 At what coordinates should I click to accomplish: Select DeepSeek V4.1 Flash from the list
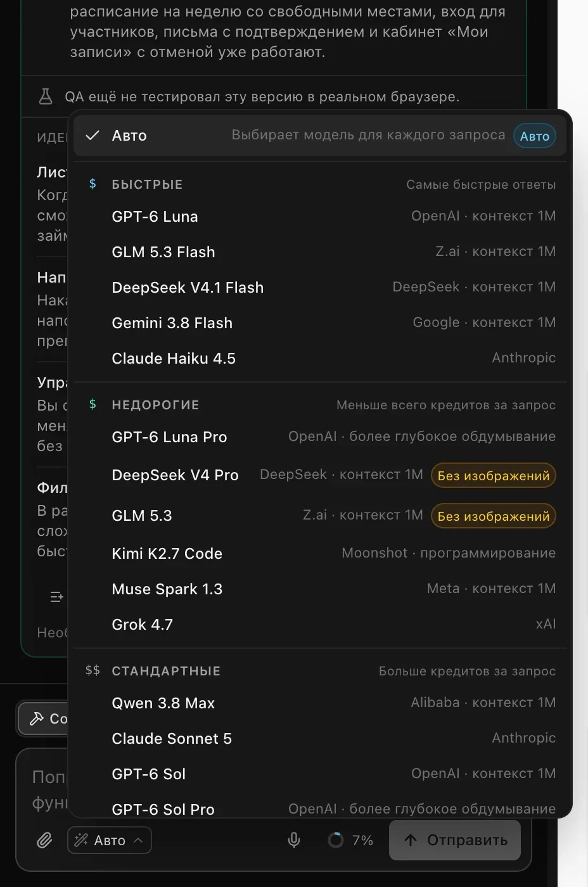pyautogui.click(x=320, y=288)
